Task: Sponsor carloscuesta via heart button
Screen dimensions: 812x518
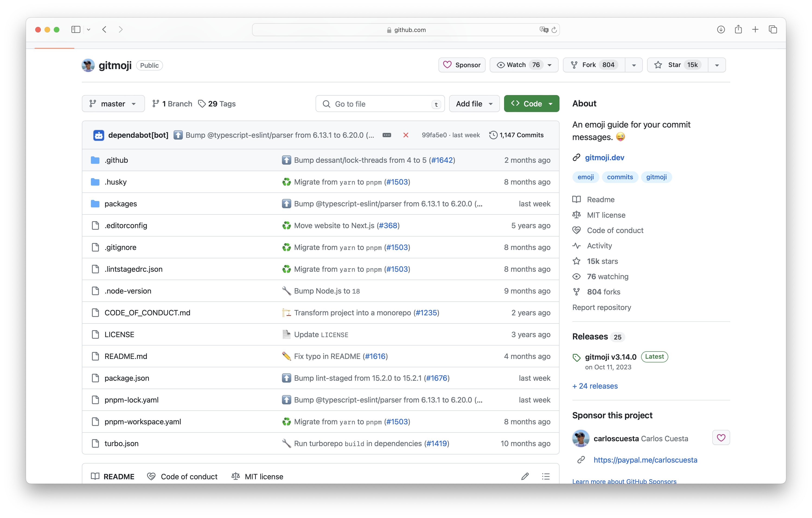Action: point(721,438)
